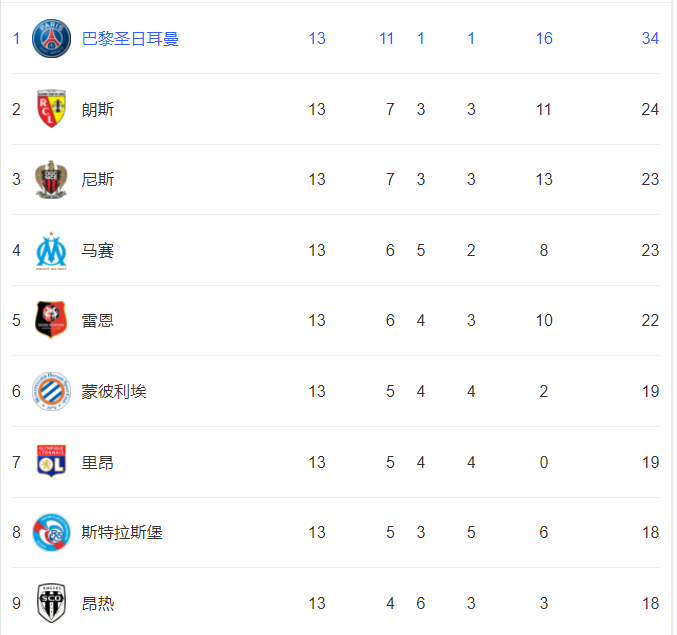
Task: Click the RC Lens club crest
Action: (x=51, y=109)
